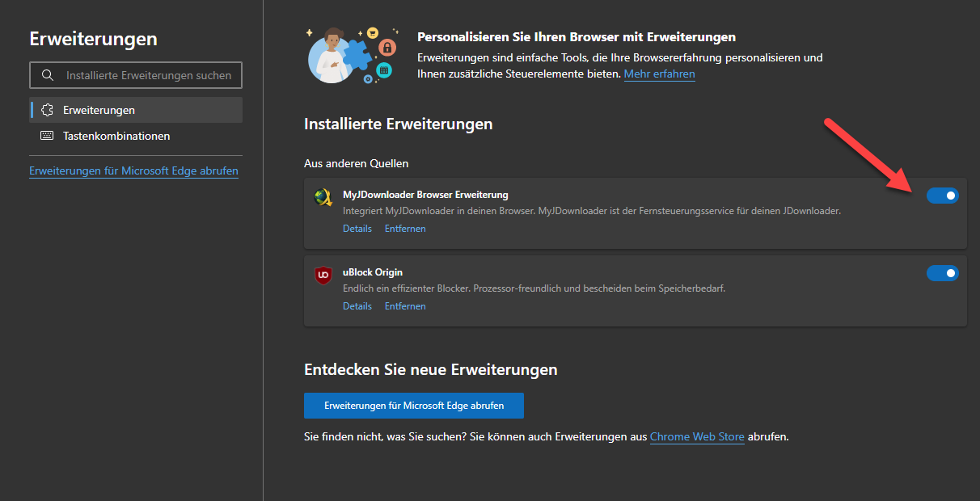980x501 pixels.
Task: Click the blue Erweiterungen für Microsoft Edge abrufen button
Action: (414, 406)
